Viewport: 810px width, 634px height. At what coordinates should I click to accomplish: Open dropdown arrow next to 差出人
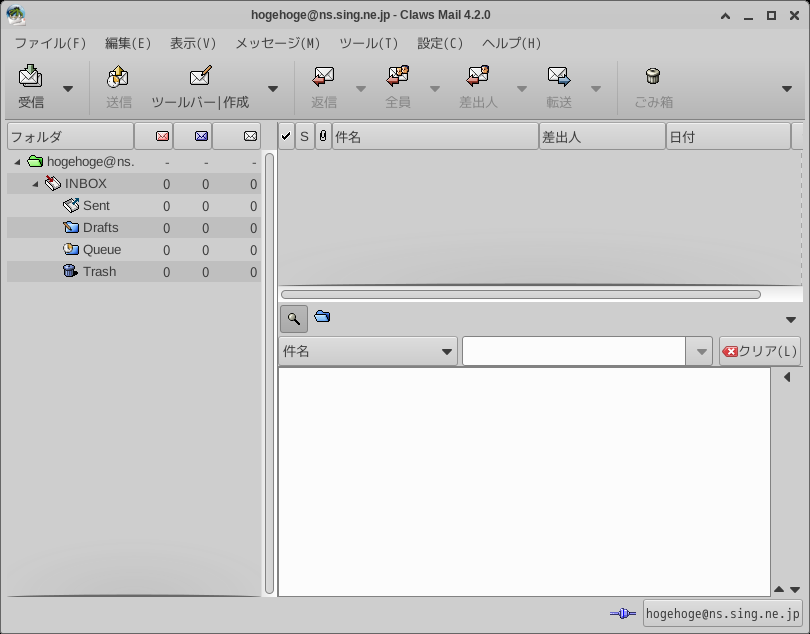[x=522, y=89]
